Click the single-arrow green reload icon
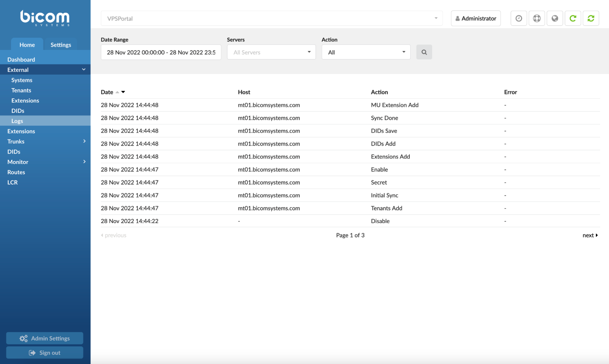 pos(573,18)
